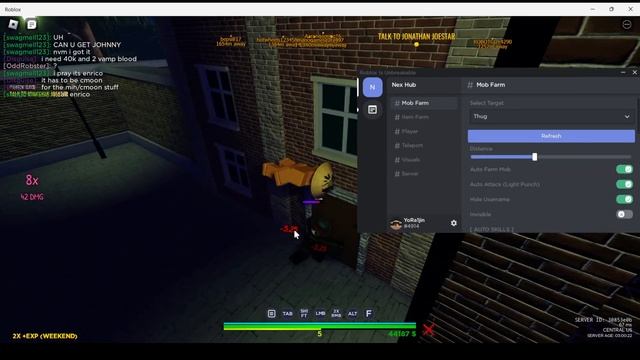The width and height of the screenshot is (640, 360).
Task: Click the YoRaijin user avatar
Action: (x=396, y=224)
